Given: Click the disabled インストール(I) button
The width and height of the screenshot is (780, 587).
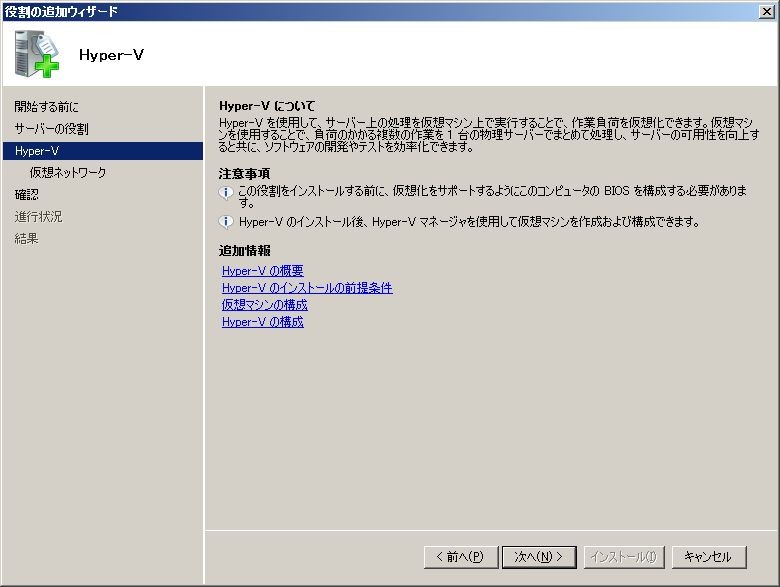Looking at the screenshot, I should coord(624,557).
